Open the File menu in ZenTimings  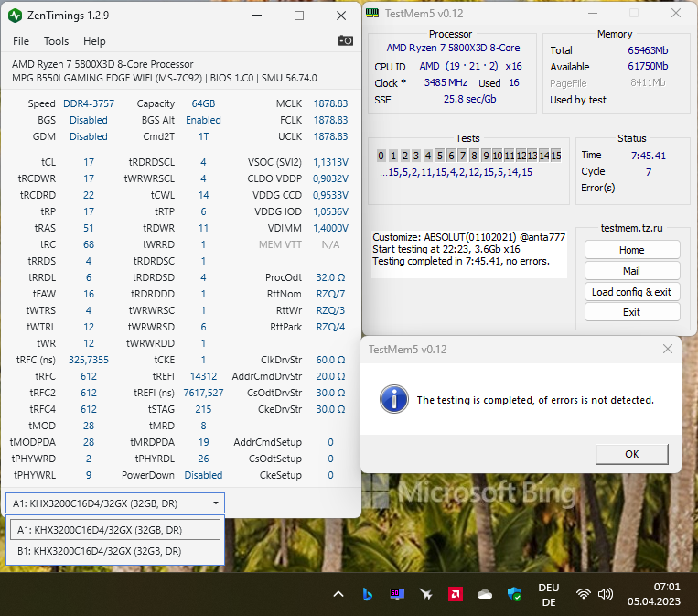tap(21, 41)
